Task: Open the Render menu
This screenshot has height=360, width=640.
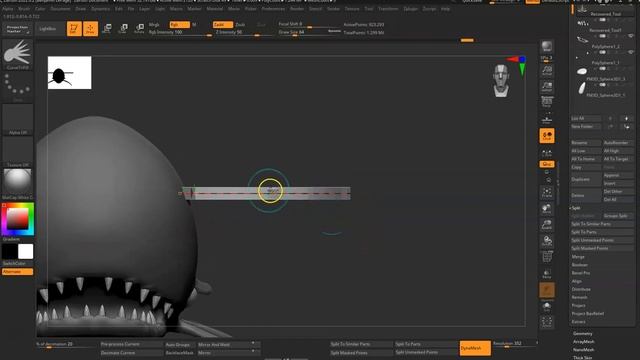Action: (x=297, y=9)
